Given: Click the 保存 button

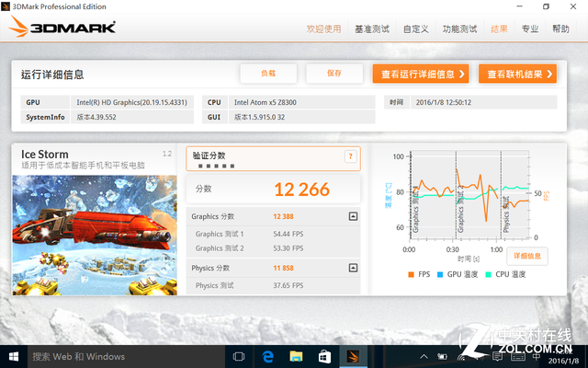Looking at the screenshot, I should coord(334,74).
